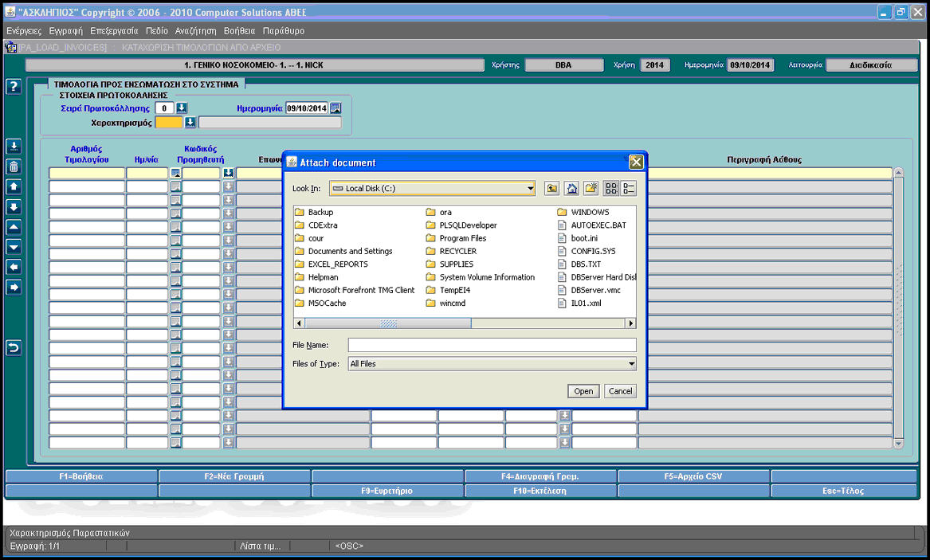Click the Open button in file dialog
Screen dimensions: 930x560
pos(583,391)
